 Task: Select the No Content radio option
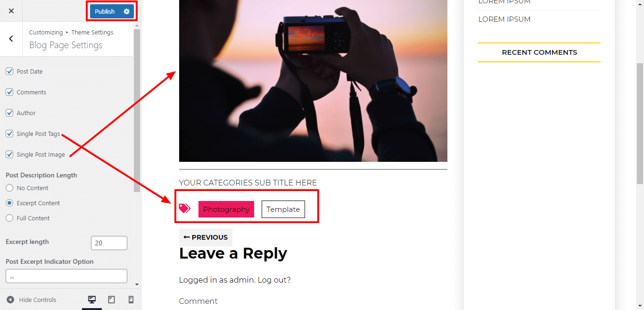[x=9, y=188]
